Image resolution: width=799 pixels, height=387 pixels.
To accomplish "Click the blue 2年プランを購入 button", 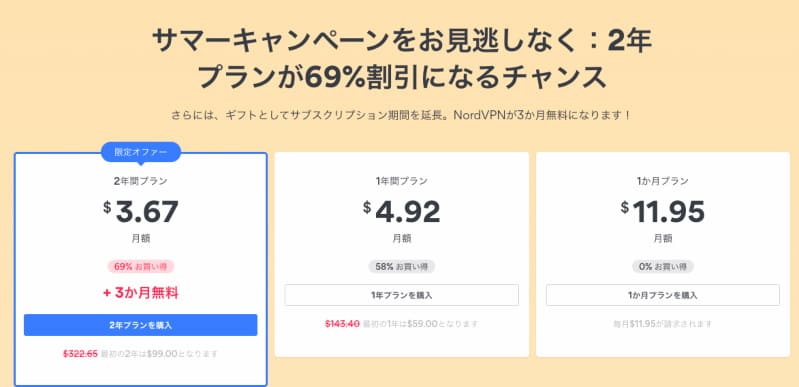I will (141, 325).
